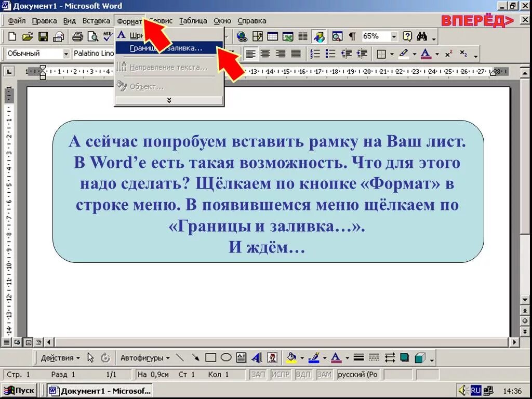Apply fill color bucket in drawing toolbar

[291, 357]
